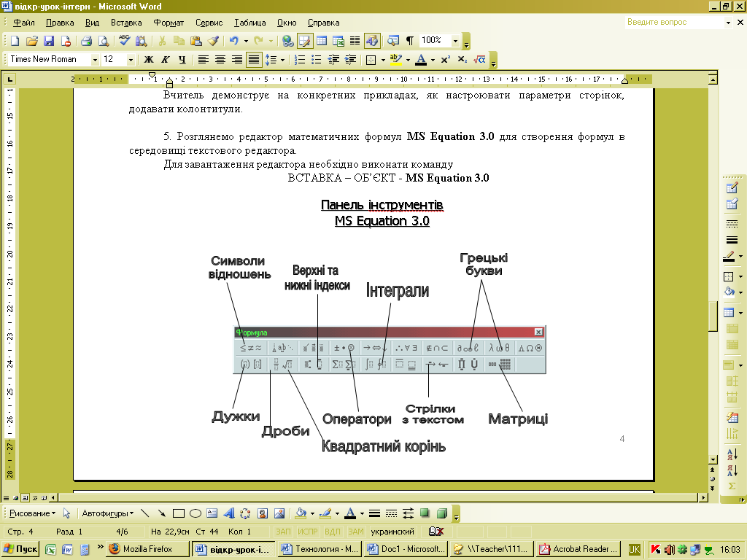
Task: Insert WordArt from the drawing toolbar
Action: [228, 513]
